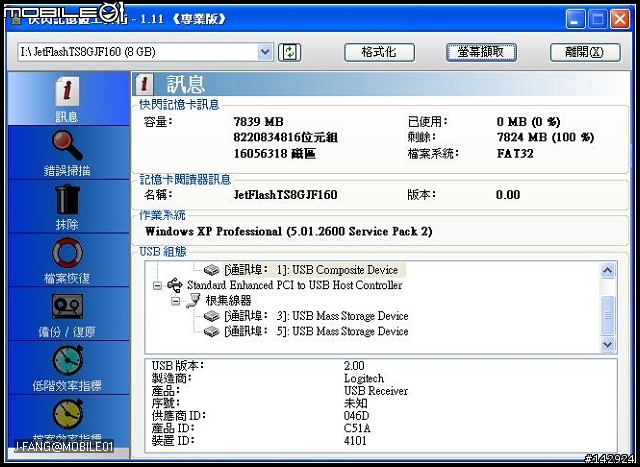
Task: Open the drive selection dropdown arrow
Action: point(265,52)
